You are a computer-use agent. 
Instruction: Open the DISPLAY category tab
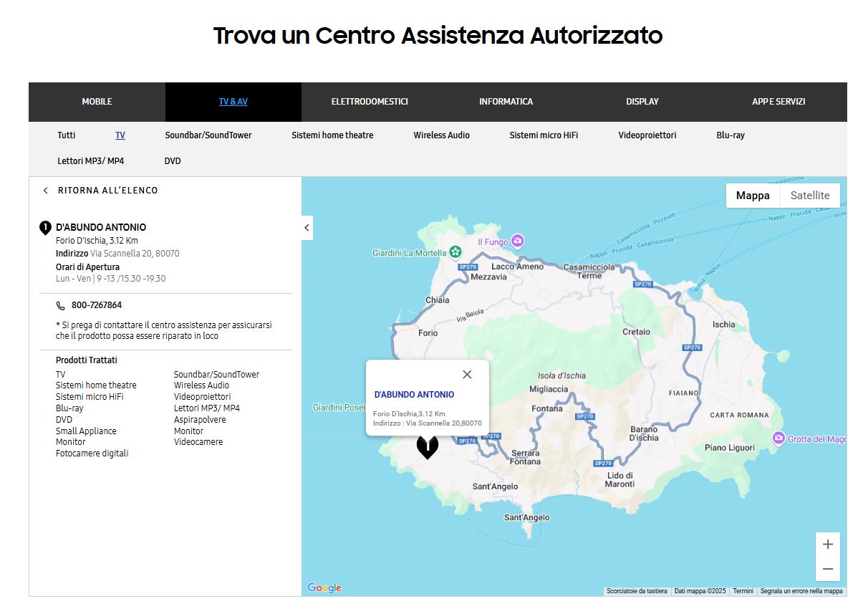642,102
